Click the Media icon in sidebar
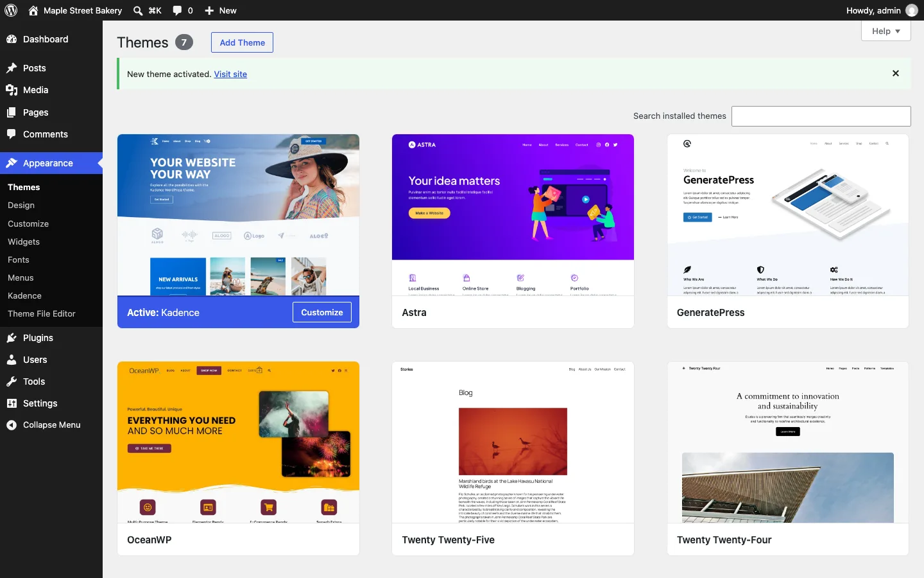Image resolution: width=924 pixels, height=578 pixels. pos(12,90)
